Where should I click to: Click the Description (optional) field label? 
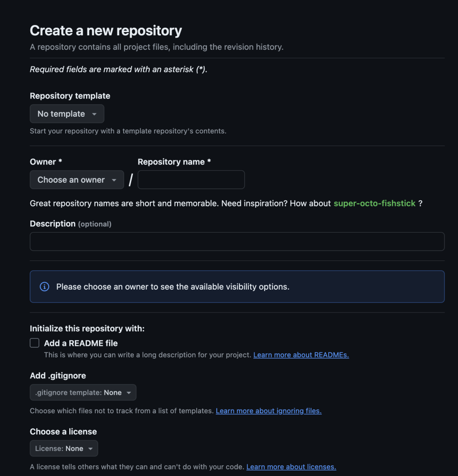click(71, 224)
